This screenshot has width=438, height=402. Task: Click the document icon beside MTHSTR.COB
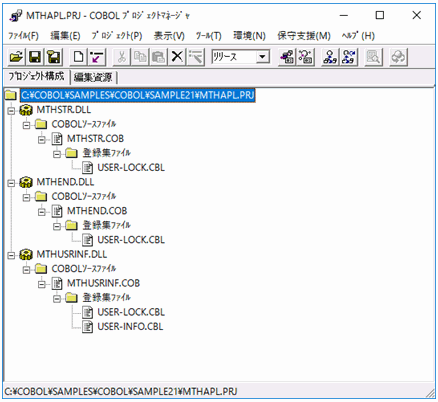coord(57,139)
